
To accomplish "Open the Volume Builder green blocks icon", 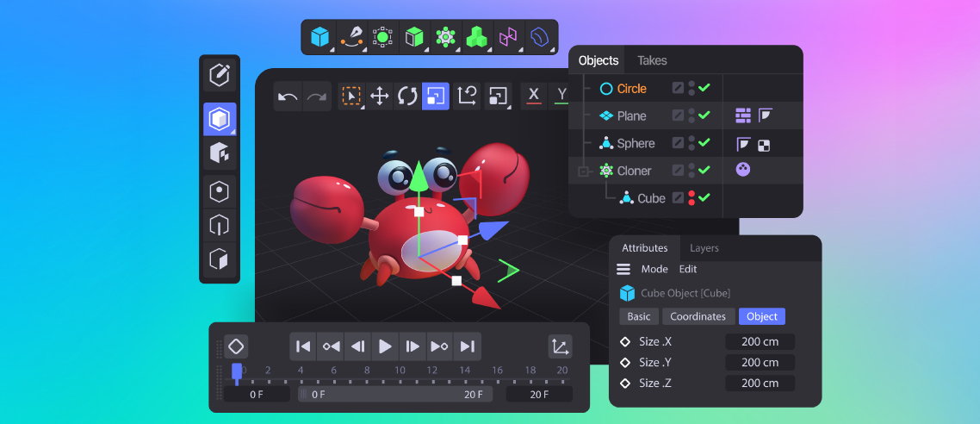I will tap(477, 37).
